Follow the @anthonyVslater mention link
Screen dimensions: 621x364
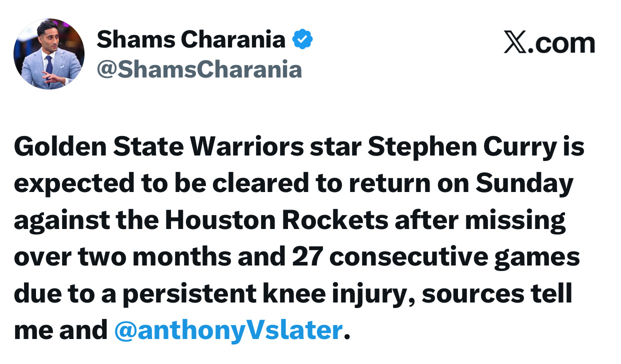228,330
